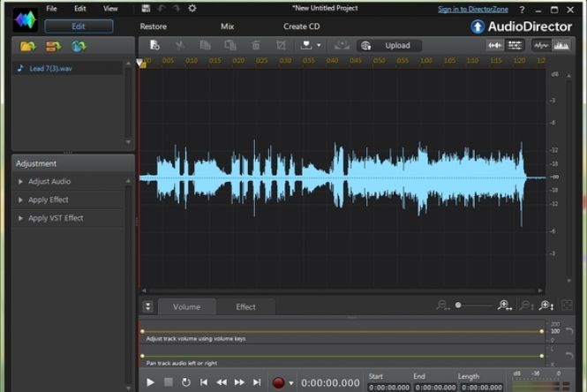
Task: Switch to the Restore room
Action: click(x=153, y=26)
